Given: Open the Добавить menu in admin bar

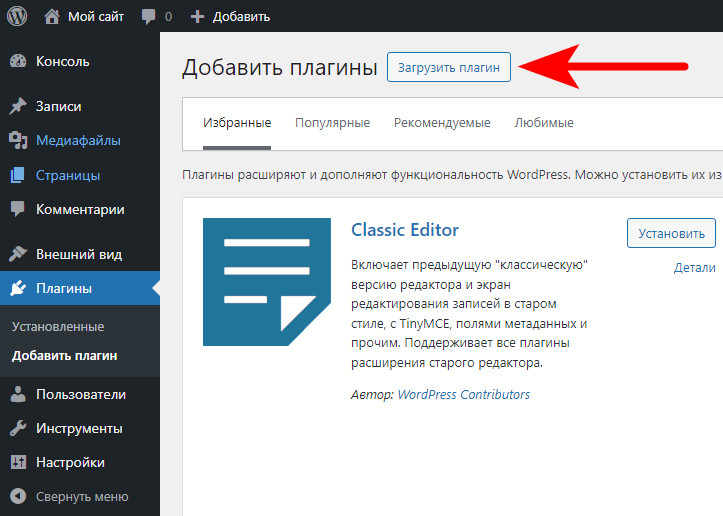Looking at the screenshot, I should pos(241,17).
